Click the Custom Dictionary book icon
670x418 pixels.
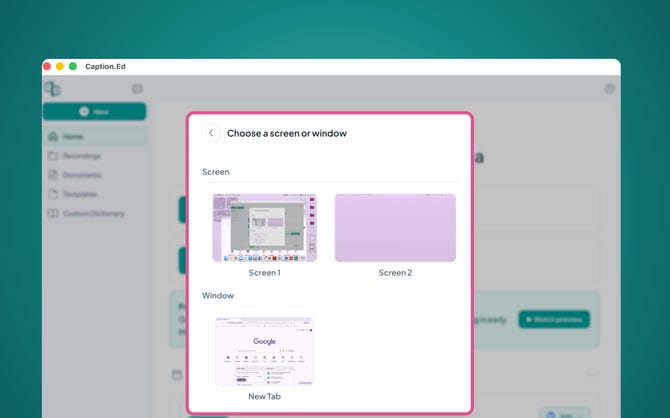click(53, 213)
